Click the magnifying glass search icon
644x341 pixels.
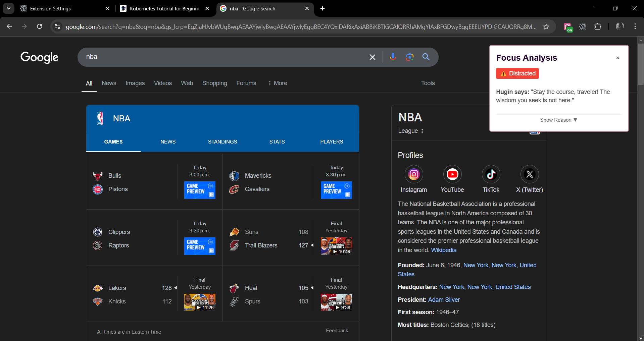[426, 57]
